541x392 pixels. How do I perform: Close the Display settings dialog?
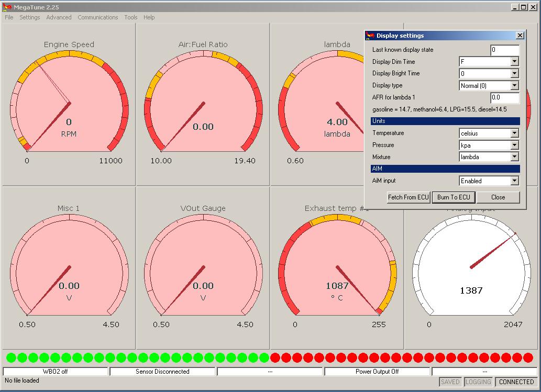(520, 36)
